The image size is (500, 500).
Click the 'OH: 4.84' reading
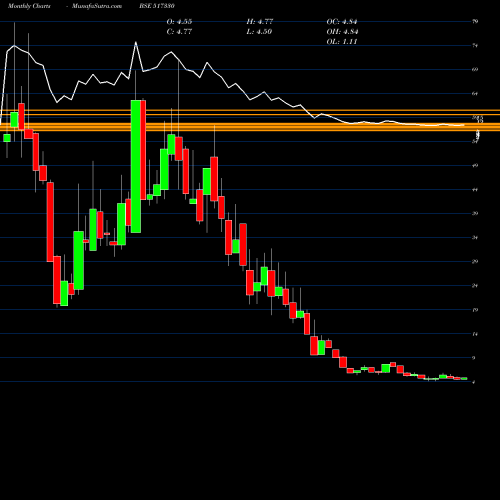342,32
